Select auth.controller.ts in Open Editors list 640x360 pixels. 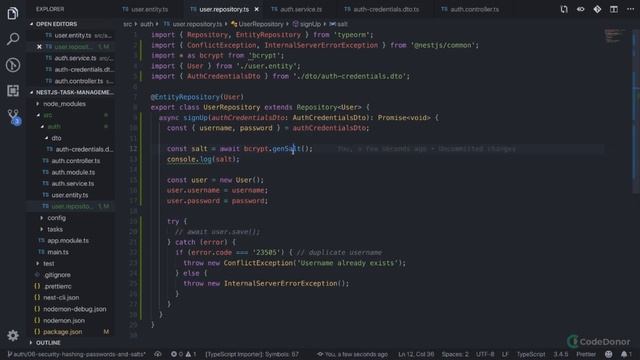tap(78, 81)
